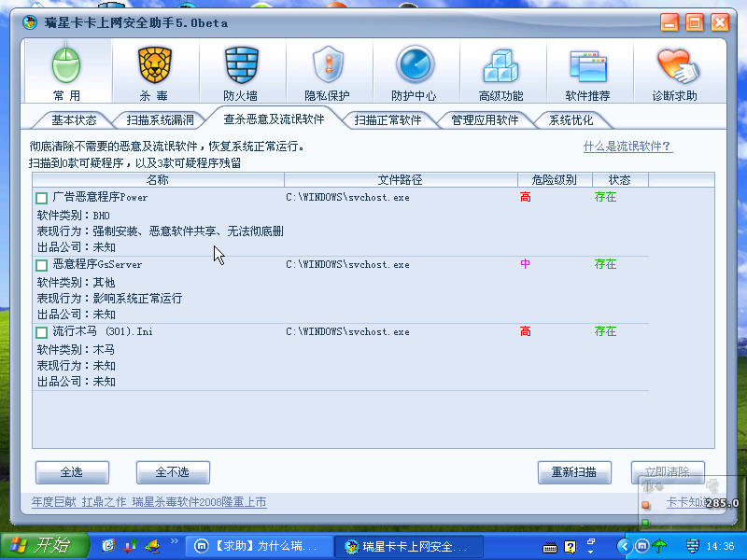
Task: Click the Rising Kaka title bar icon
Action: pyautogui.click(x=30, y=22)
